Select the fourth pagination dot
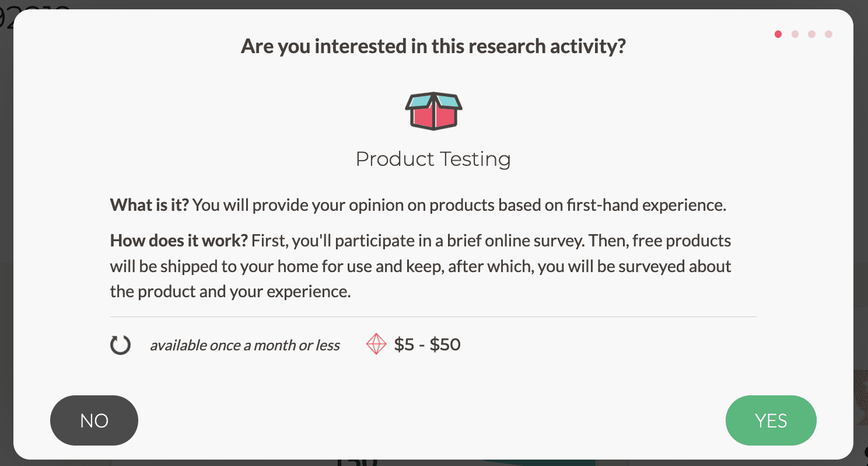 click(828, 34)
